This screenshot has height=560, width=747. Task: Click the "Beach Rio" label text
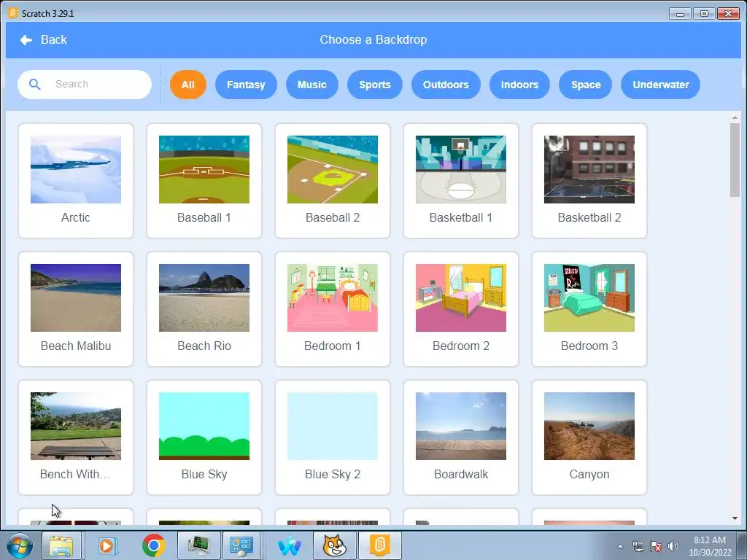click(x=204, y=346)
